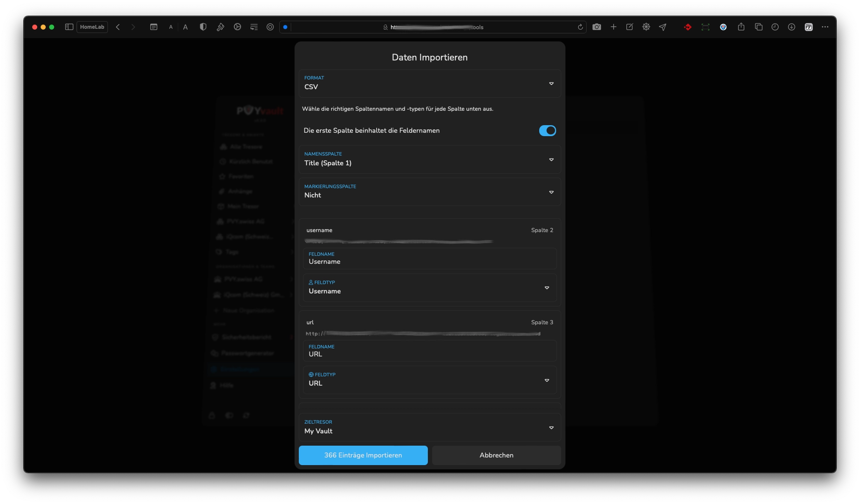This screenshot has width=860, height=504.
Task: Click the green screen-capture frame icon
Action: tap(706, 27)
